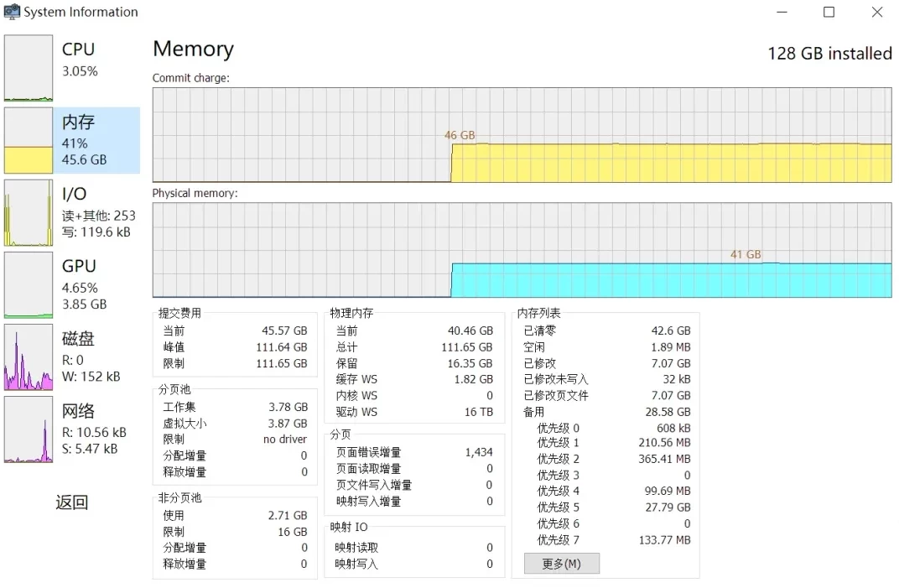Click the 页面错误增量 value 1,434
The height and width of the screenshot is (588, 899).
point(479,451)
